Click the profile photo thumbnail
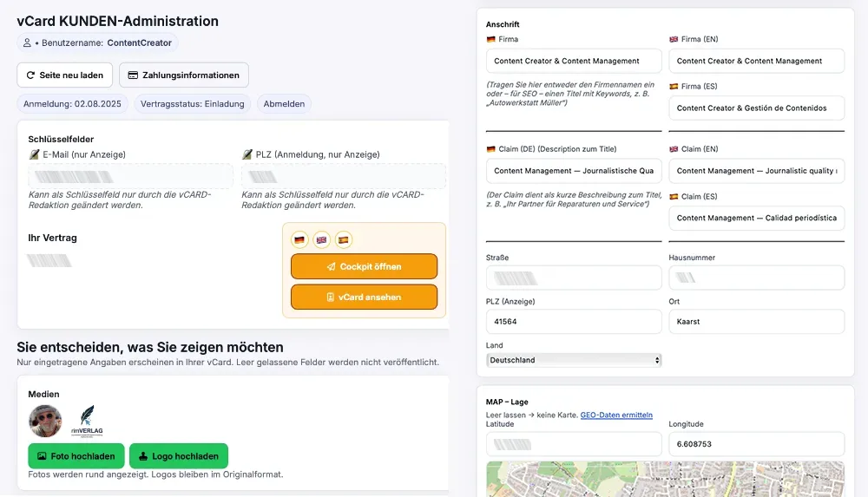This screenshot has width=868, height=497. (45, 421)
